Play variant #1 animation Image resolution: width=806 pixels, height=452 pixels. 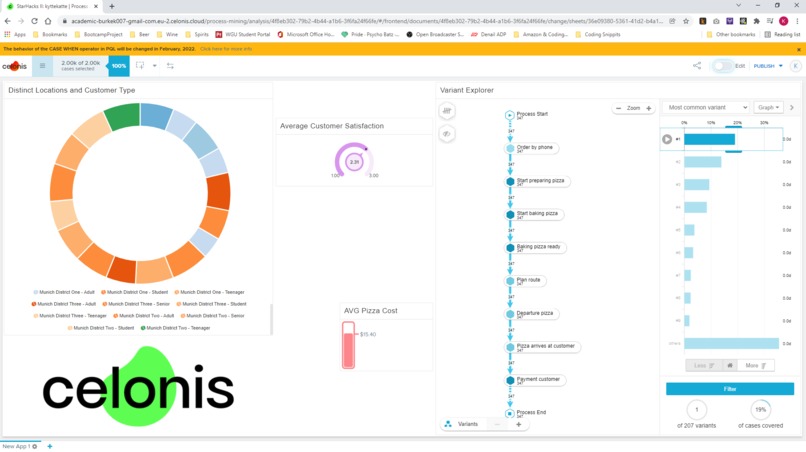(x=667, y=139)
